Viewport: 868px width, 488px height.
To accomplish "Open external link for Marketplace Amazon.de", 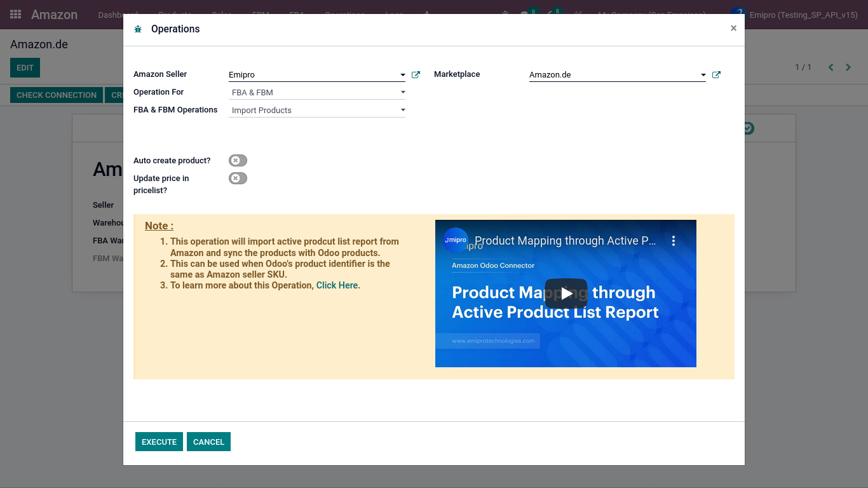I will point(716,75).
